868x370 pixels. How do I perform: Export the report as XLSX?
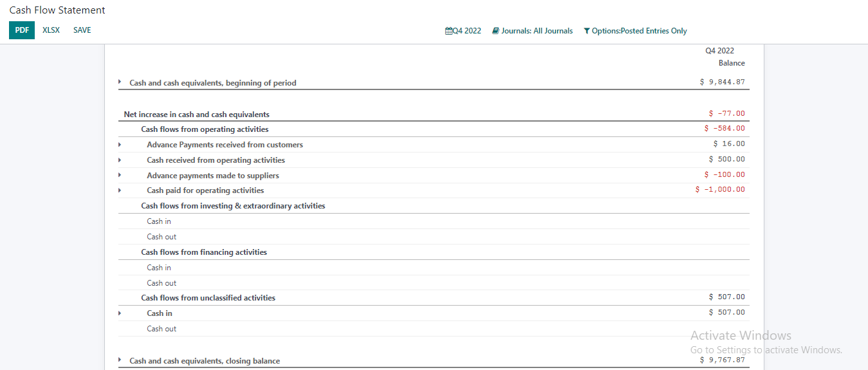point(51,30)
